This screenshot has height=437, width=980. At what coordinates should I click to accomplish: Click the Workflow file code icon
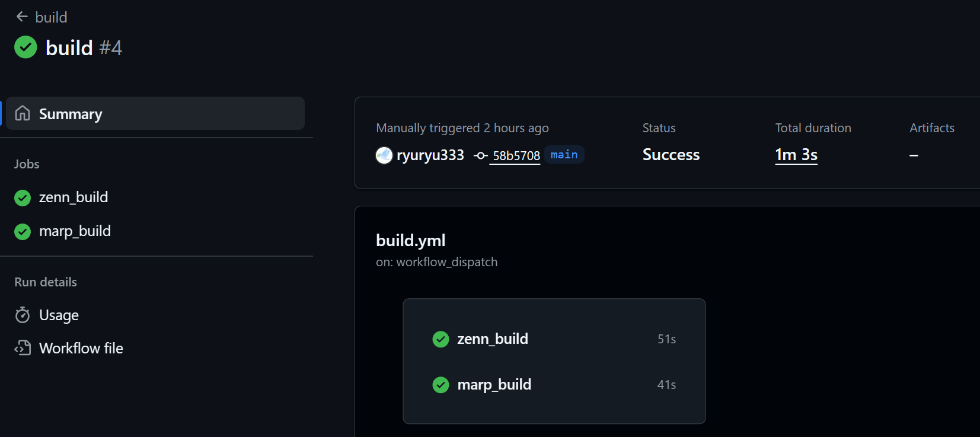pyautogui.click(x=23, y=348)
